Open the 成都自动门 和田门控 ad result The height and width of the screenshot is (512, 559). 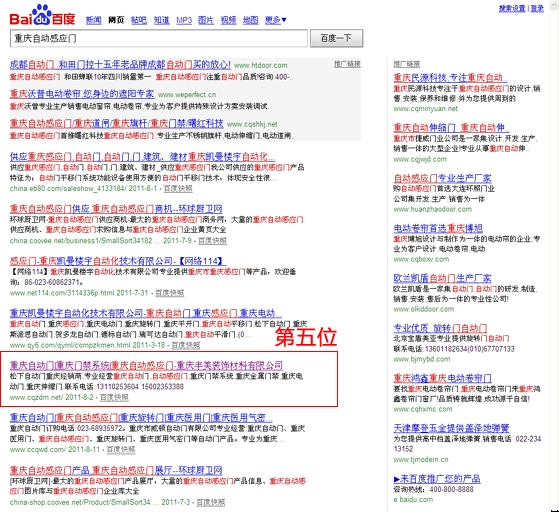tap(120, 65)
